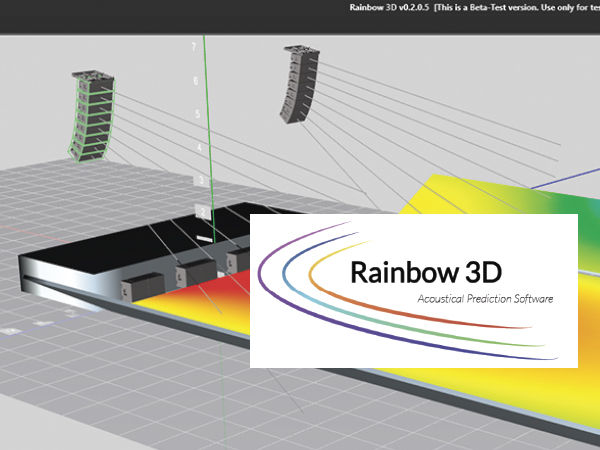The width and height of the screenshot is (600, 450).
Task: Select the green-outlined left line array
Action: [x=92, y=116]
